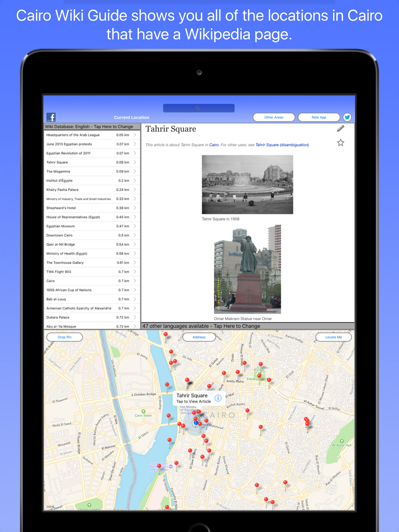This screenshot has height=532, width=399.
Task: Select Khairy Pasha Palace list entry
Action: (92, 190)
